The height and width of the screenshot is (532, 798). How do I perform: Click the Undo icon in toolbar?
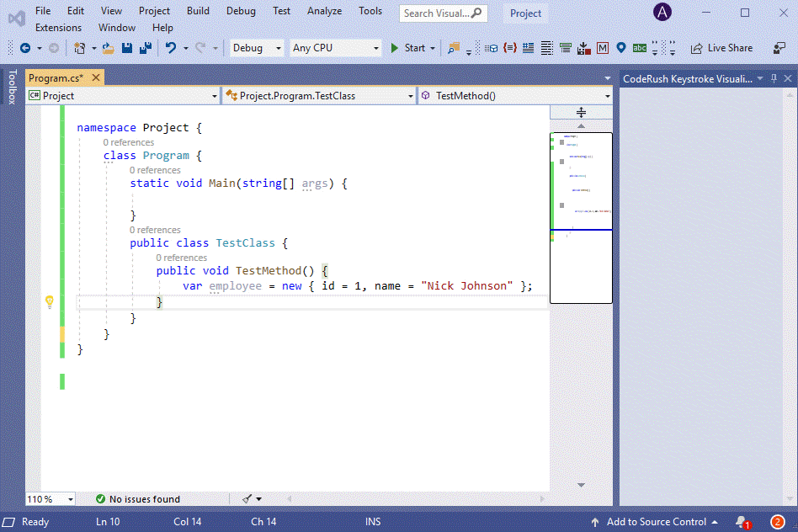coord(172,48)
